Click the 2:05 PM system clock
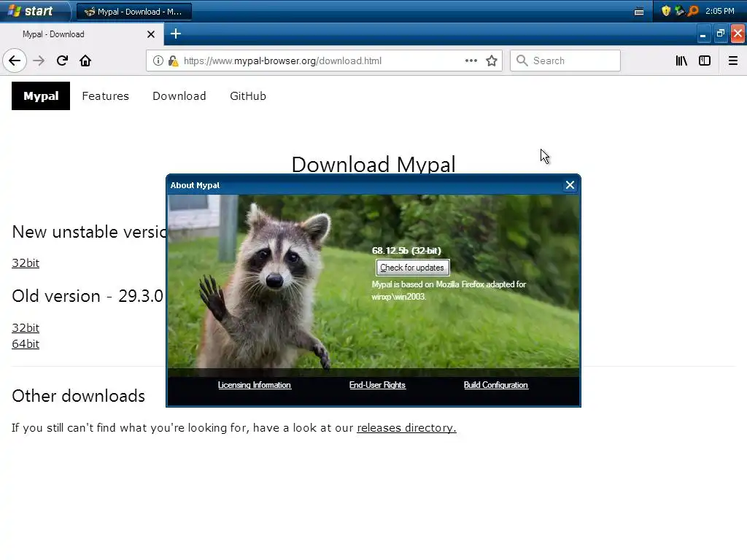This screenshot has width=747, height=560. click(x=719, y=11)
